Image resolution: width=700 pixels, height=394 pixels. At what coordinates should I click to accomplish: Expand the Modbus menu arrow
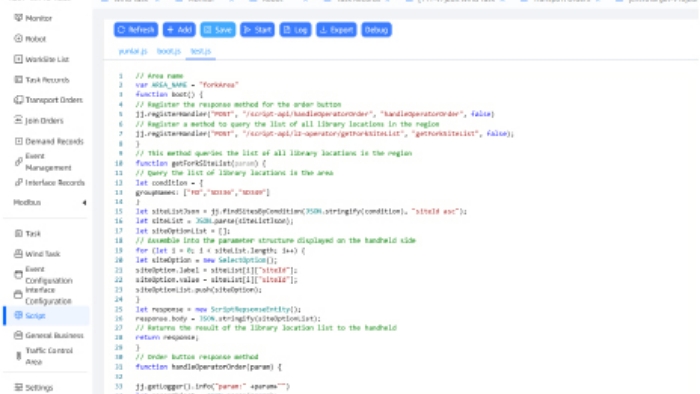(84, 203)
